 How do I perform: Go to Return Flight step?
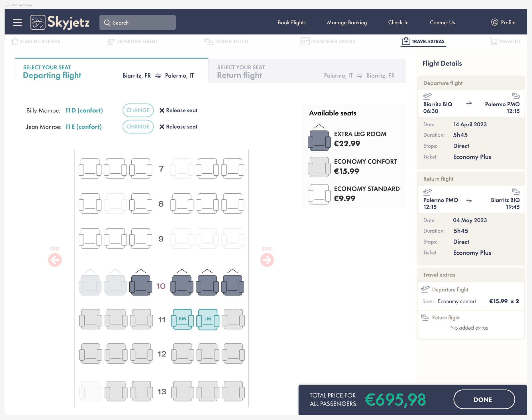(x=227, y=41)
